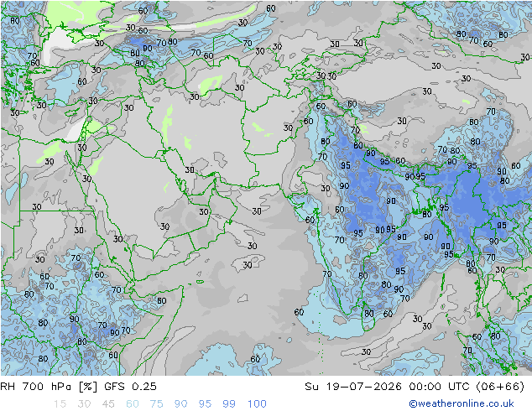Click the 'Su 19-07-2026' date label
Screen dimensions: 532x411
(x=353, y=387)
